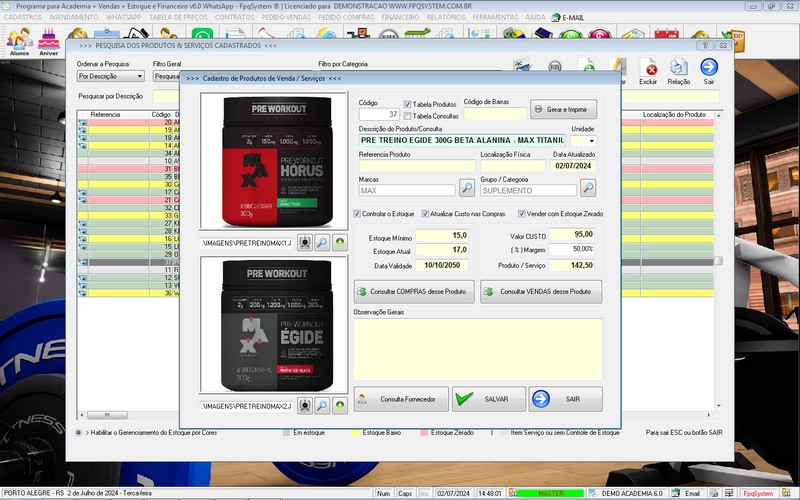Click the pink Estoque Zerado legend swatch
This screenshot has width=800, height=500.
tap(424, 433)
